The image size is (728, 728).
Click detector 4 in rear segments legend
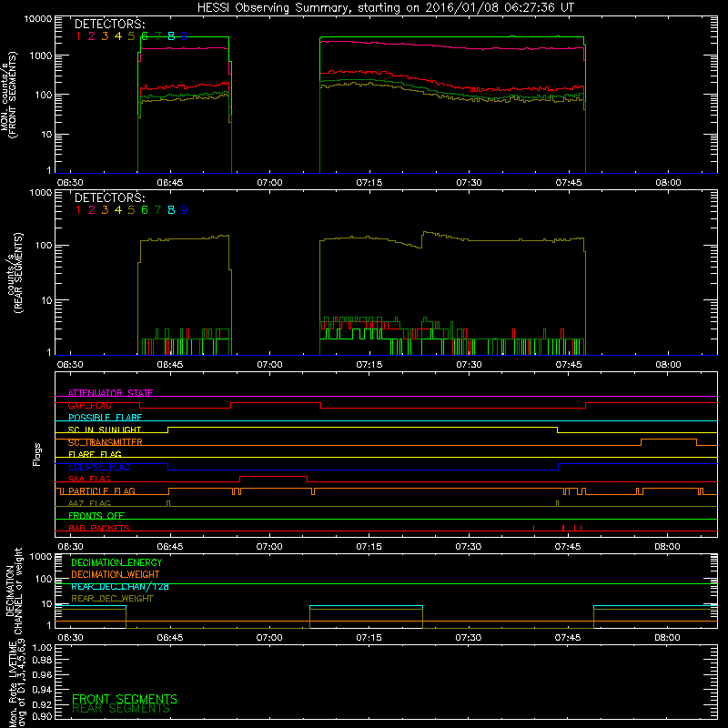click(x=118, y=210)
